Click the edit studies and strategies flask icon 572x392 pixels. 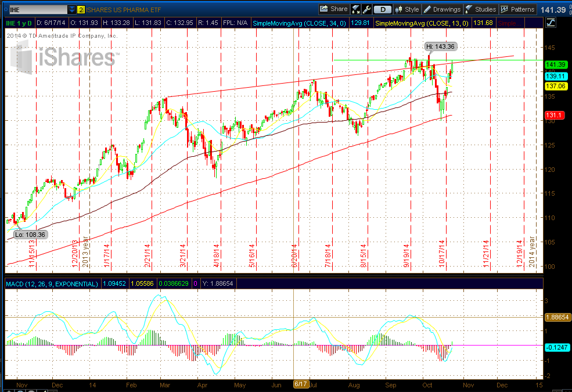pos(355,9)
